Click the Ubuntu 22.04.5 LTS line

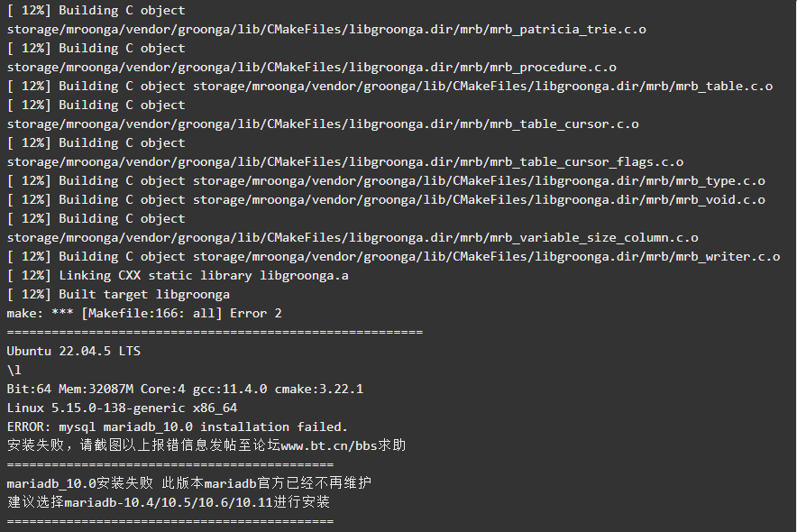point(74,351)
